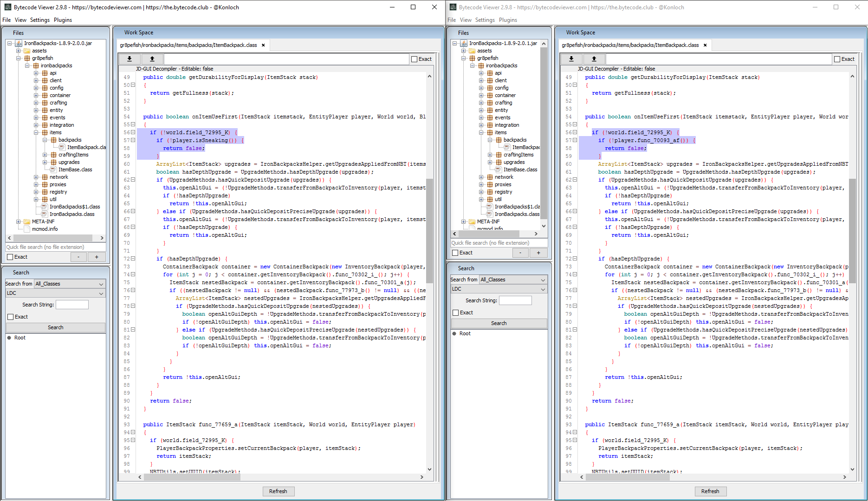Screen dimensions: 868x501
Task: Click ItemBase.class file icon in left tree
Action: [53, 169]
